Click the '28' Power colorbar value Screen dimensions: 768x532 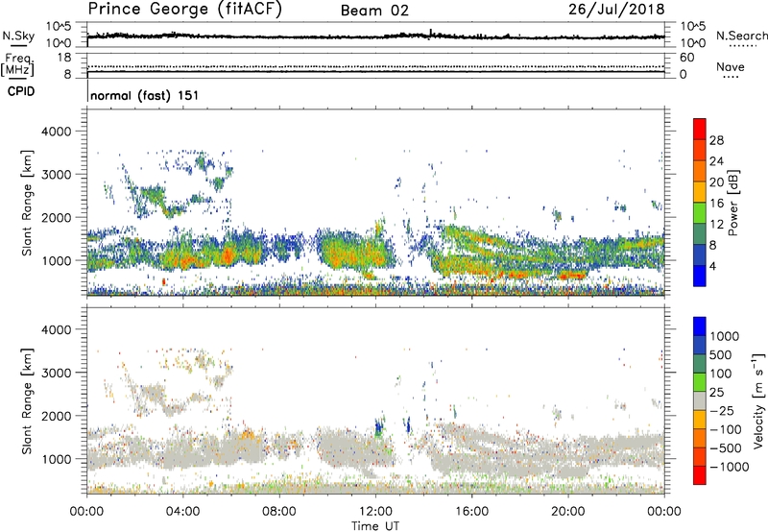point(716,140)
